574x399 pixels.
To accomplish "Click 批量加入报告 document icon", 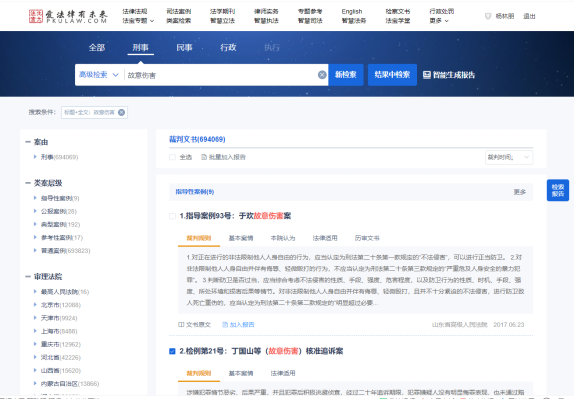I will [204, 157].
